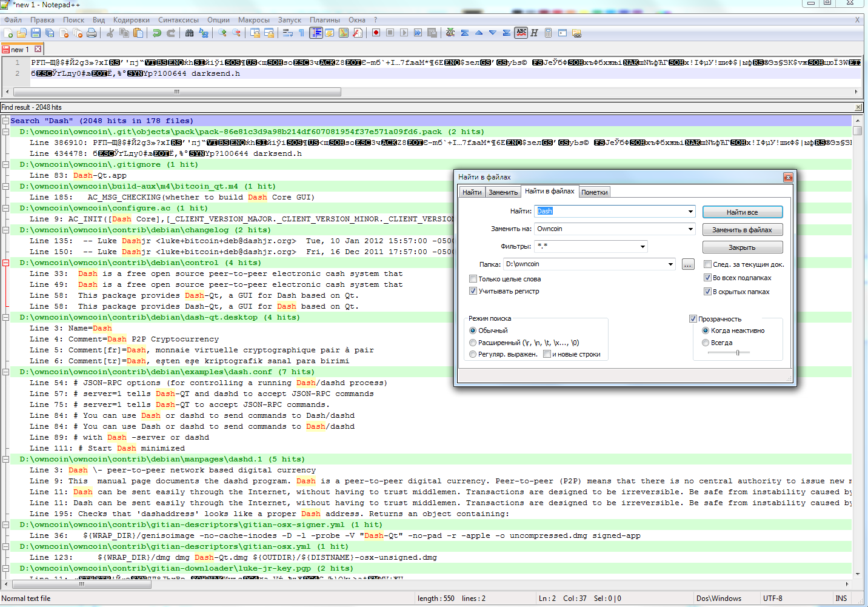Click the console window toolbar icon
The height and width of the screenshot is (607, 868).
pos(563,33)
